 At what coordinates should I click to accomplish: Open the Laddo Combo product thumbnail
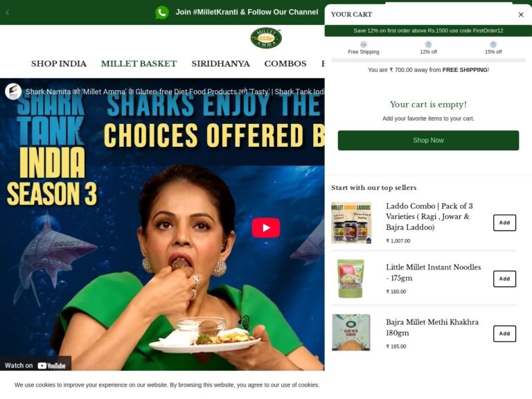351,223
